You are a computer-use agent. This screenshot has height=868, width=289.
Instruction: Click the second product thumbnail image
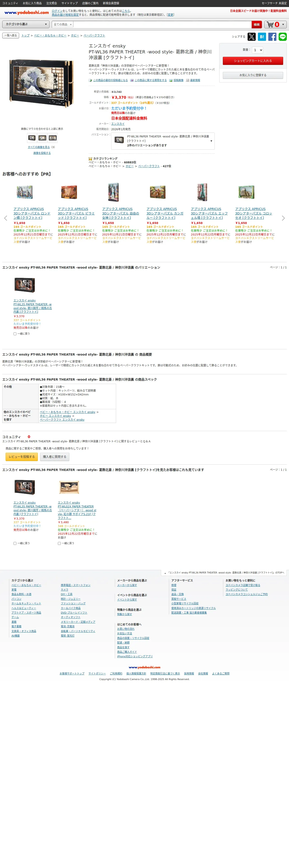[x=42, y=137]
